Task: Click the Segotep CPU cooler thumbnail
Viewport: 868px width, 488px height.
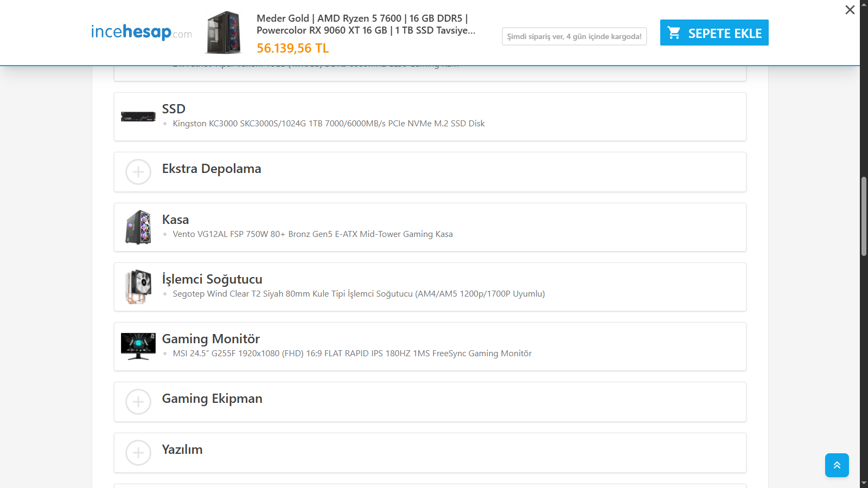Action: click(138, 287)
